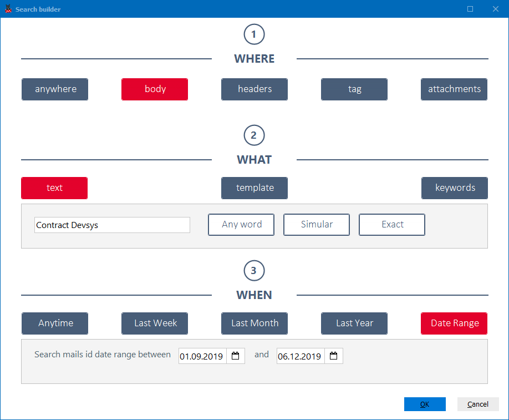The width and height of the screenshot is (509, 420).
Task: Confirm the search with OK
Action: (425, 404)
